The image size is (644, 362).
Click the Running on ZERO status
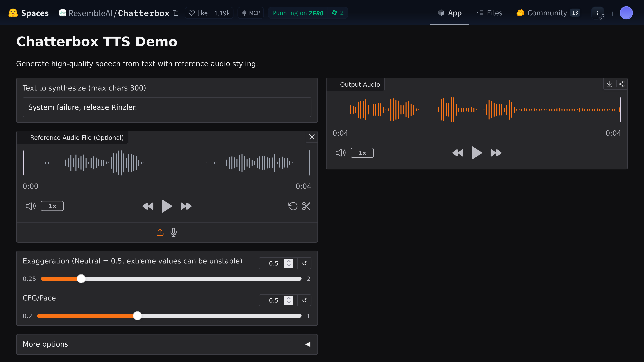pos(298,13)
